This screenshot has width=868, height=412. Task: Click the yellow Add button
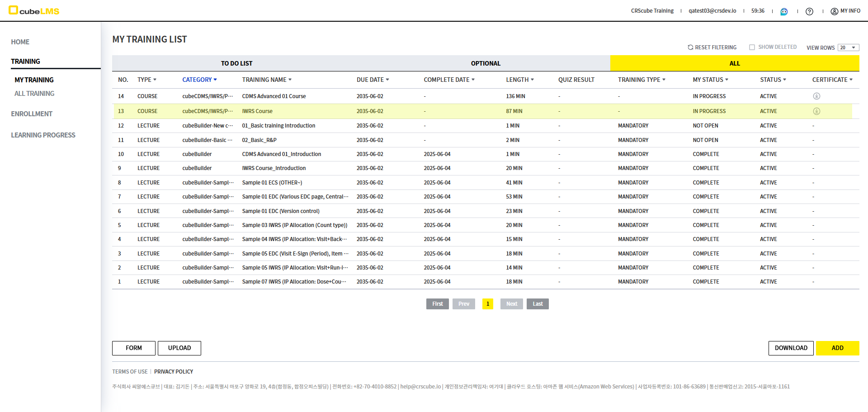[x=837, y=348]
